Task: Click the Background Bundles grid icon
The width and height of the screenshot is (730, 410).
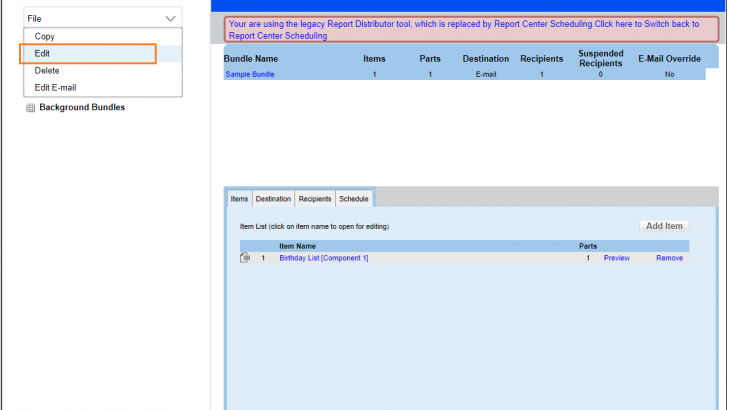Action: 30,108
